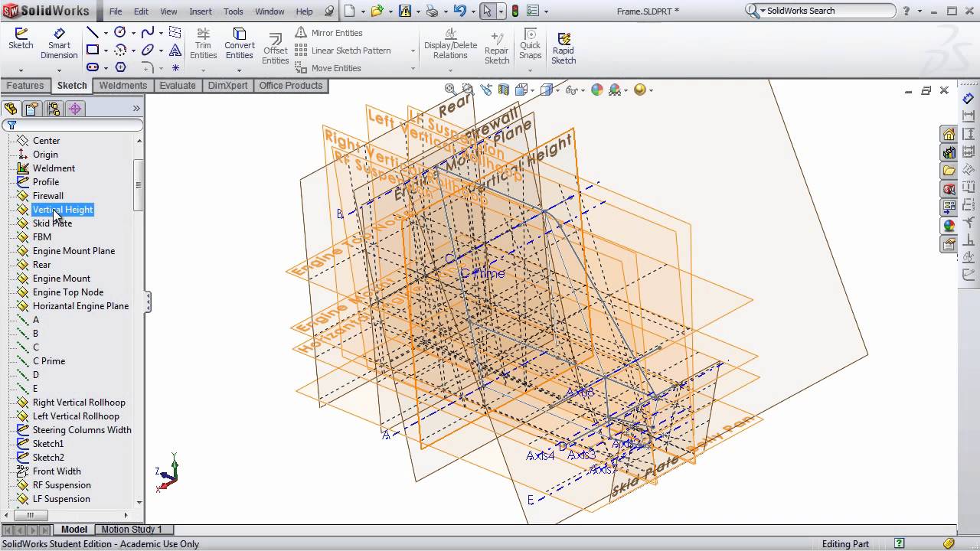
Task: Select the Ellipse sketch tool
Action: [148, 50]
